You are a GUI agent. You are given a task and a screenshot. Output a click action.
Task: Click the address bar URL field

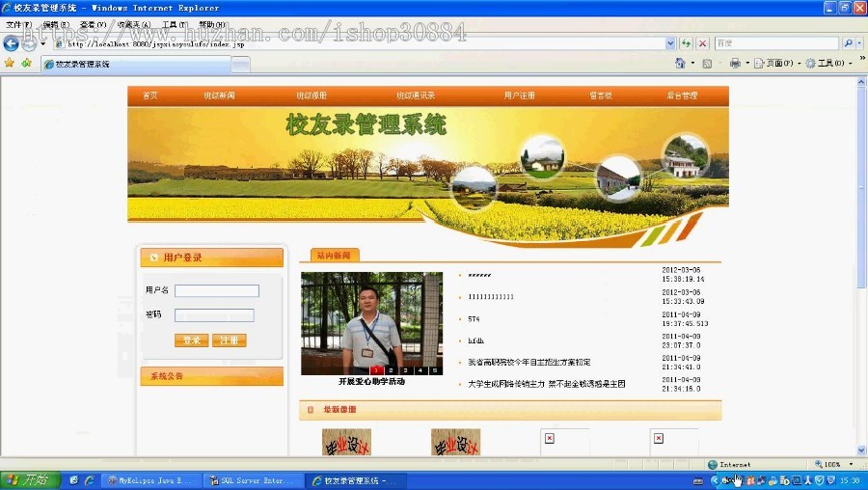pyautogui.click(x=360, y=43)
